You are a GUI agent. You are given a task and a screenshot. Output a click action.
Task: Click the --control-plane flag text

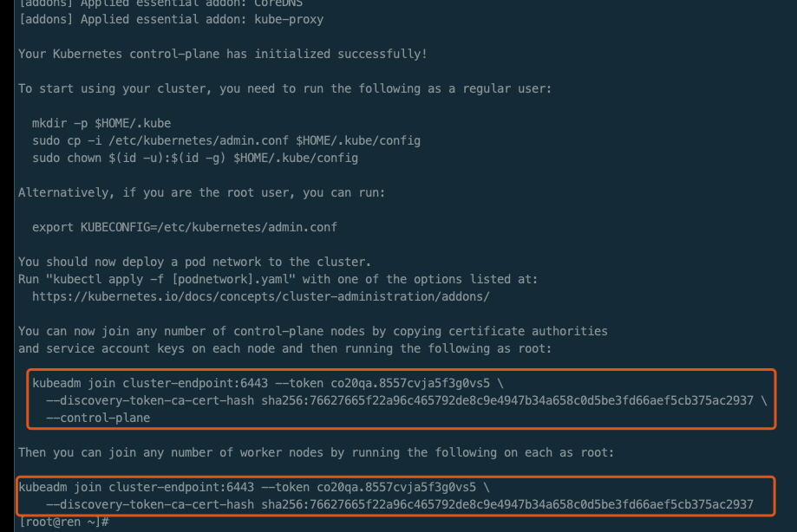tap(98, 418)
